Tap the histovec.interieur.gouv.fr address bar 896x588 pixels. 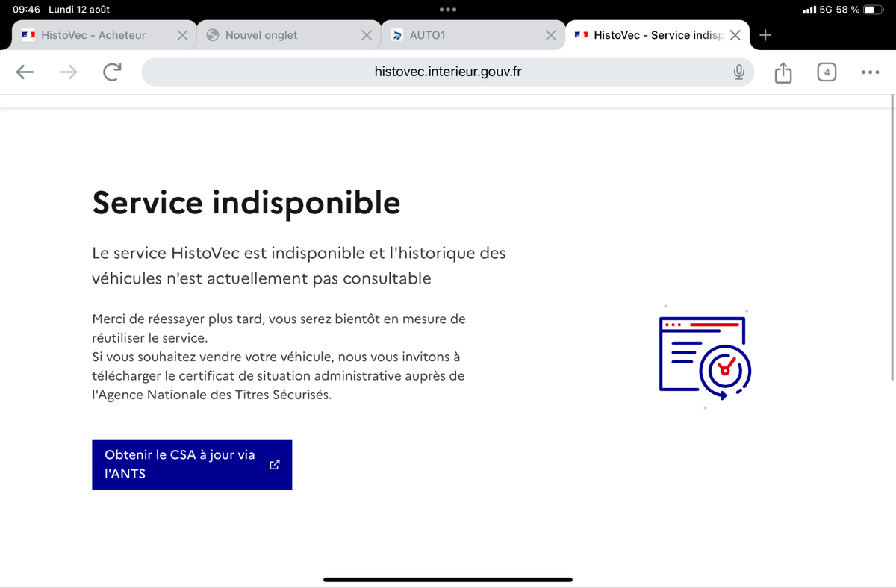(x=447, y=72)
